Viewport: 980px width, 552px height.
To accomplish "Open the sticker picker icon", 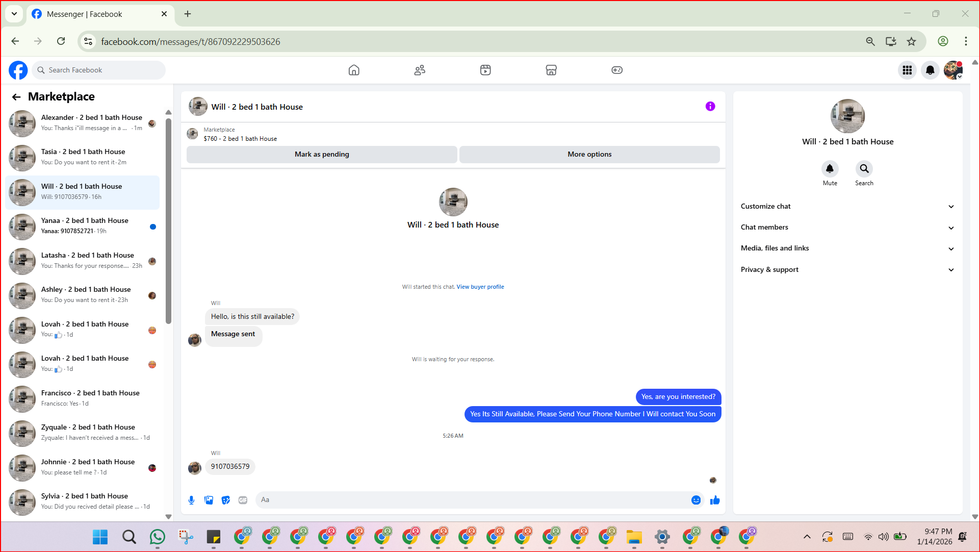I will [226, 500].
